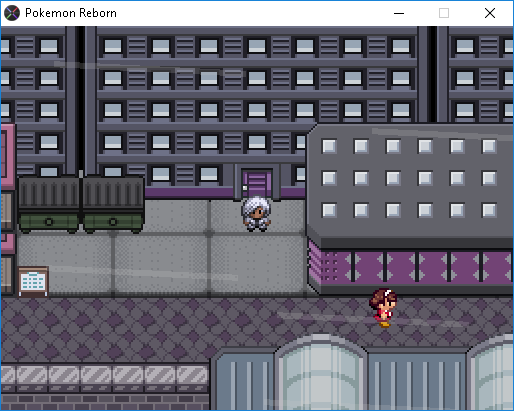Screen dimensions: 514x411
Task: Click the left green dumpster
Action: point(49,204)
